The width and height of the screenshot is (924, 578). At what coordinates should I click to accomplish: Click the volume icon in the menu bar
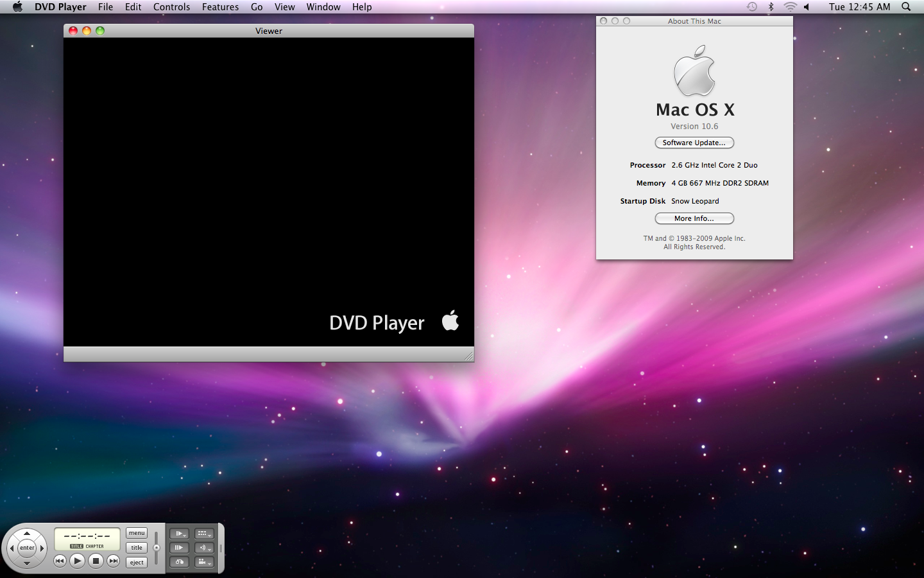point(807,6)
